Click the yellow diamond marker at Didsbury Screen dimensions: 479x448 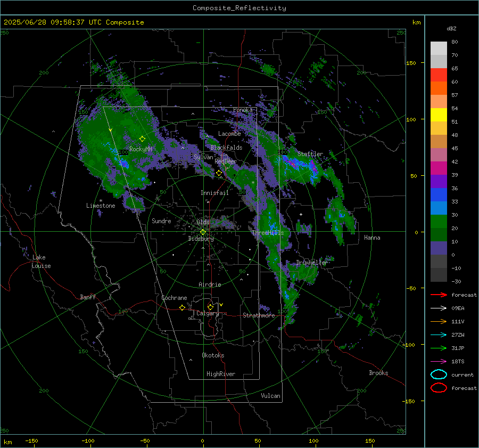tap(203, 232)
